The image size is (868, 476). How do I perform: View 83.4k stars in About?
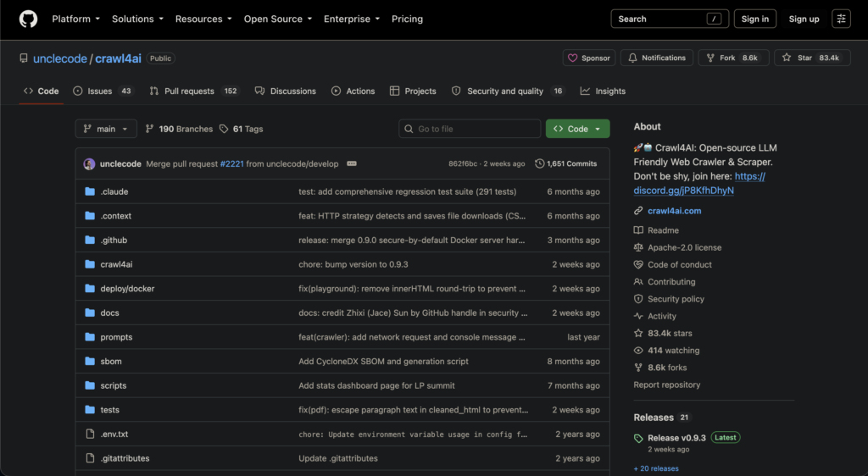[x=663, y=333]
